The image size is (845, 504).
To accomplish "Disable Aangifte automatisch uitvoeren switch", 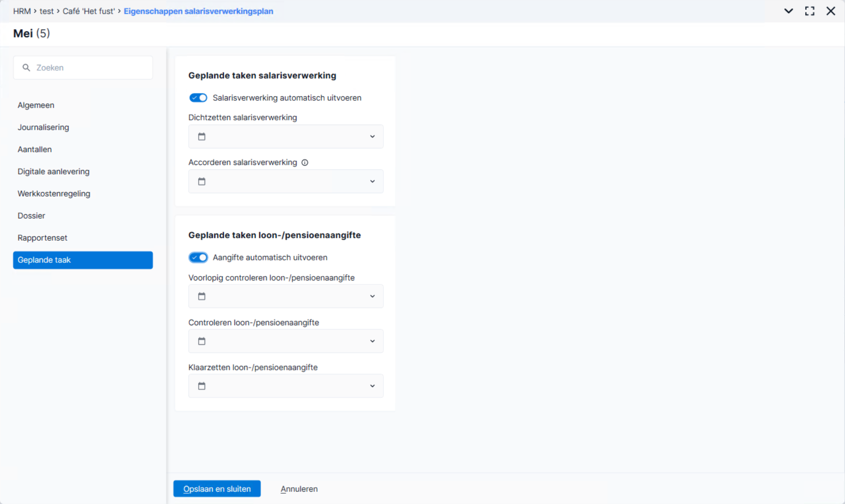I will coord(198,257).
